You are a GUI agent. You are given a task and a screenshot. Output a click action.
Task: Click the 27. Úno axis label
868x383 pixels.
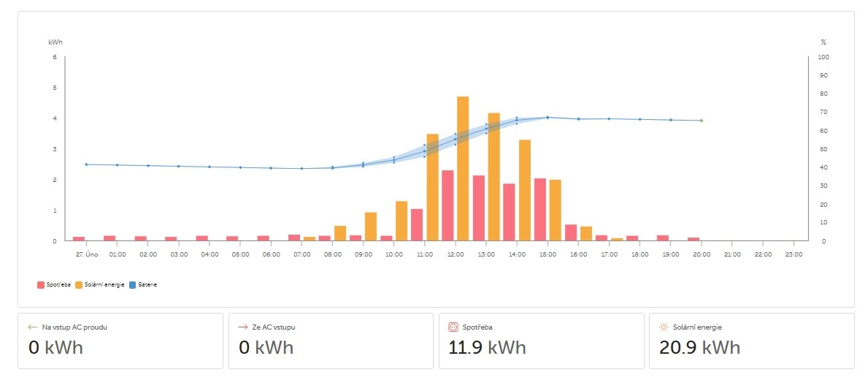click(86, 254)
